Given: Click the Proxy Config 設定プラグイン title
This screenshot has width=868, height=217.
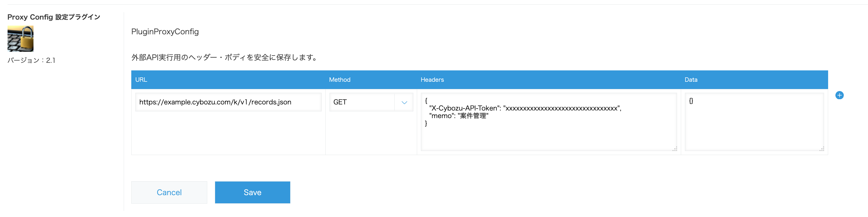Looking at the screenshot, I should [53, 17].
